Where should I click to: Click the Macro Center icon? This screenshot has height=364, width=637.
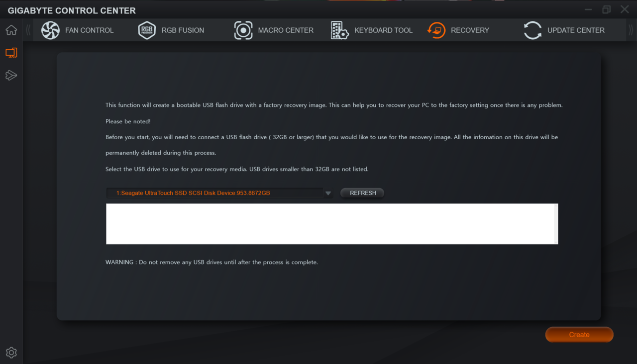point(243,30)
